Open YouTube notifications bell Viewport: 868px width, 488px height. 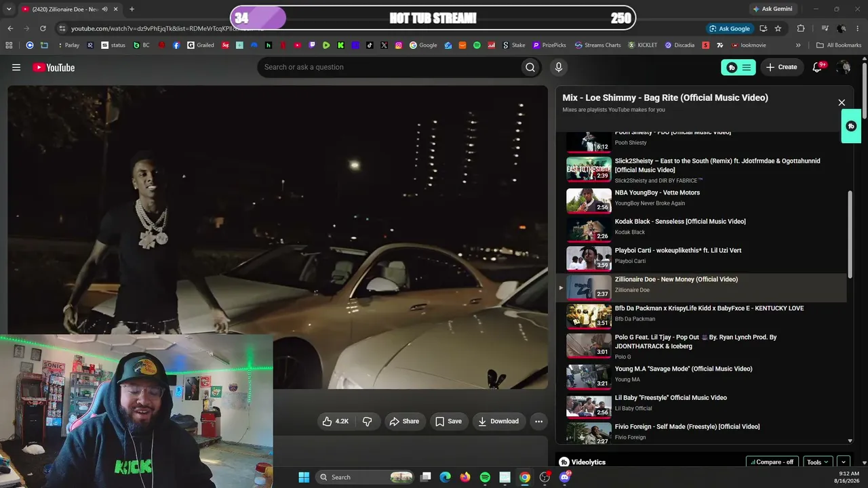(817, 67)
